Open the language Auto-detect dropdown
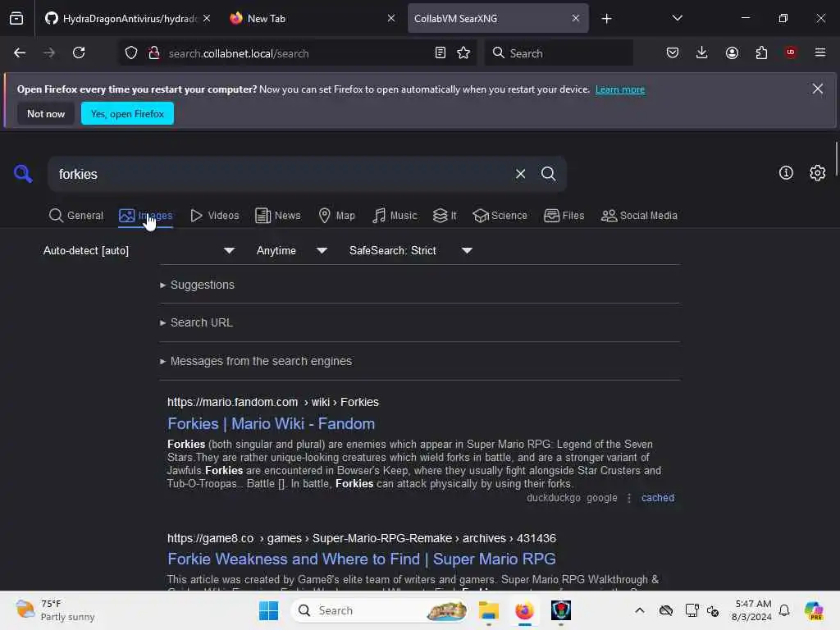Screen dimensions: 840x630 click(139, 250)
